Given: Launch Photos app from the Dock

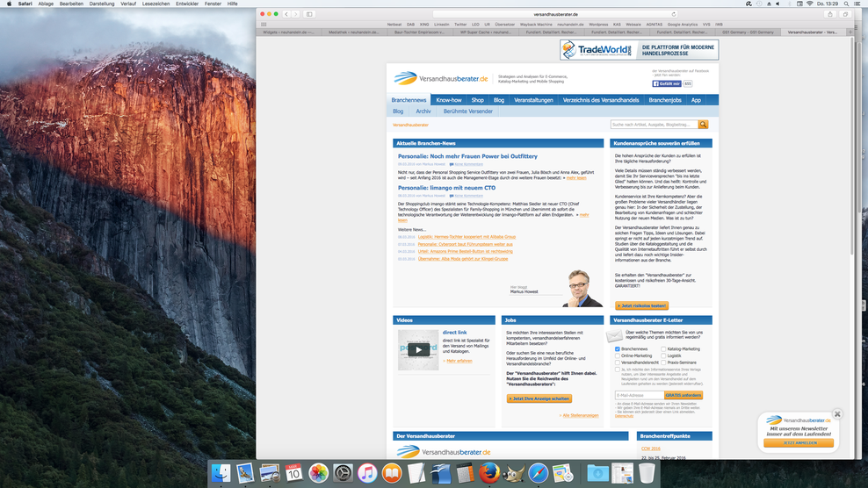Looking at the screenshot, I should 318,473.
